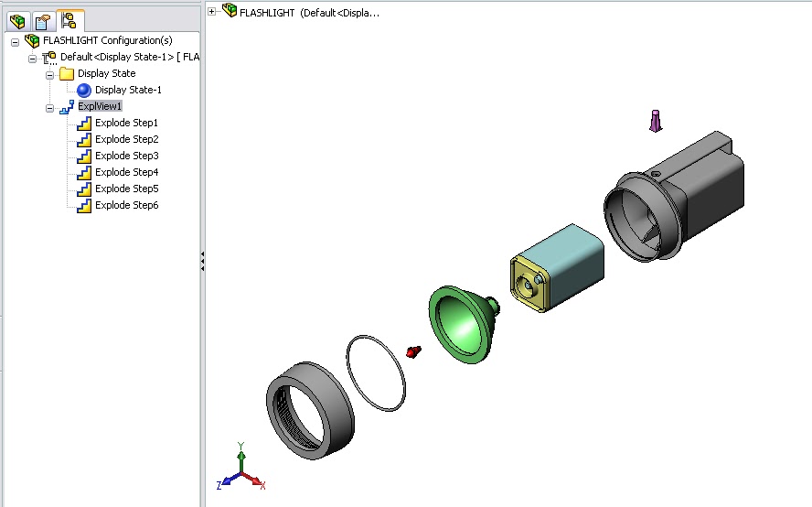This screenshot has width=812, height=507.
Task: Click the panel collapse arrows on splitter
Action: 202,261
